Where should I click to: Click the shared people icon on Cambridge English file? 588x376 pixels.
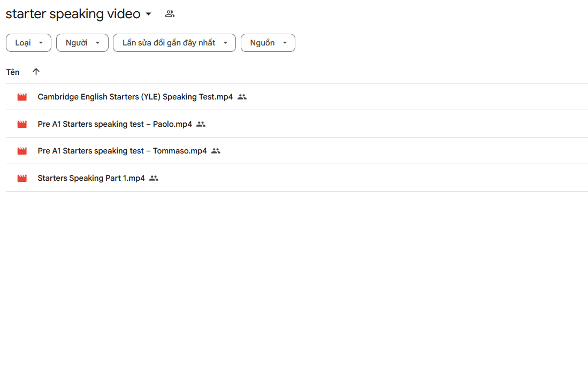242,97
